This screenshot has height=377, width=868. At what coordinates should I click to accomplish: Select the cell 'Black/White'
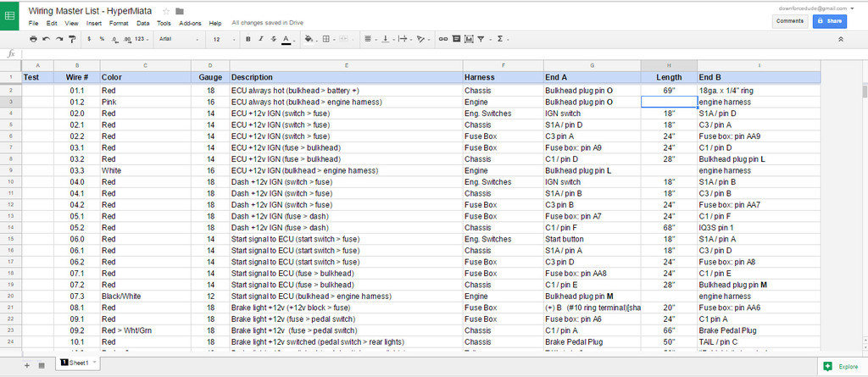click(x=145, y=297)
